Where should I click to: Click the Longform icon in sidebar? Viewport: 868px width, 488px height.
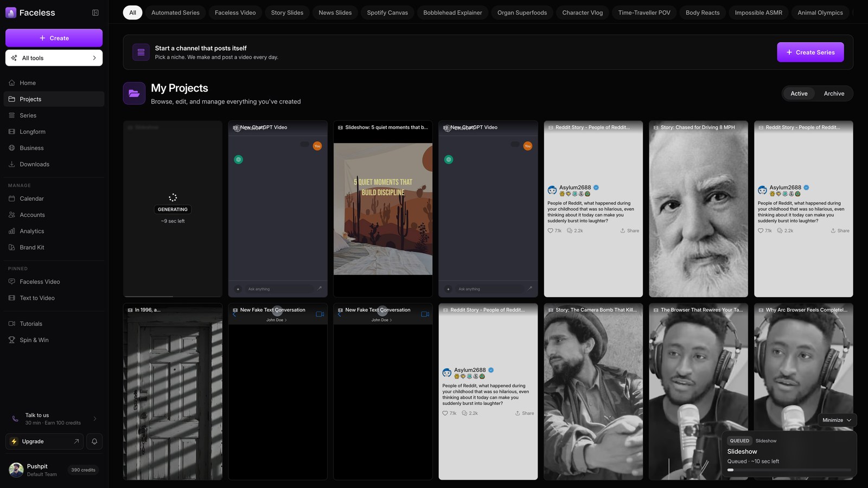click(x=12, y=132)
